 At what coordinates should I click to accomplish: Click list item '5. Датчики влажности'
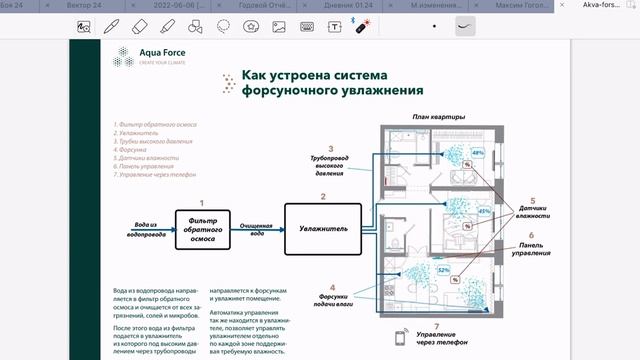(x=146, y=158)
